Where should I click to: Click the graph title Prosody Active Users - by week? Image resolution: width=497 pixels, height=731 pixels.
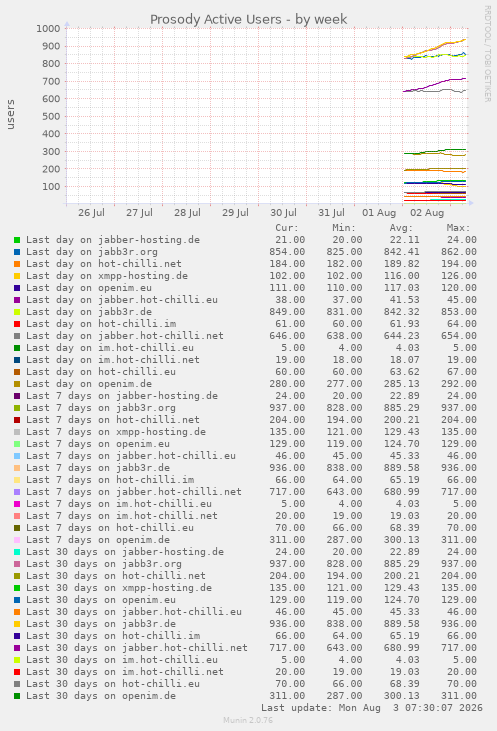(248, 20)
